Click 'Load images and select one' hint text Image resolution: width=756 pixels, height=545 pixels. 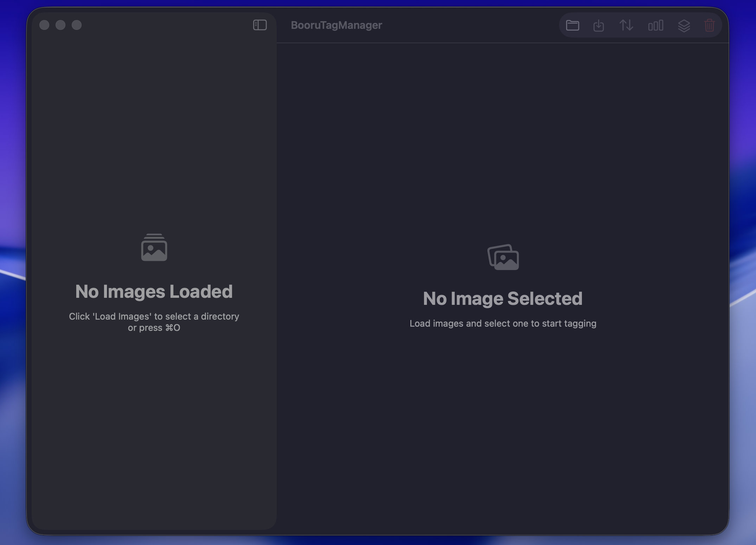pos(503,323)
